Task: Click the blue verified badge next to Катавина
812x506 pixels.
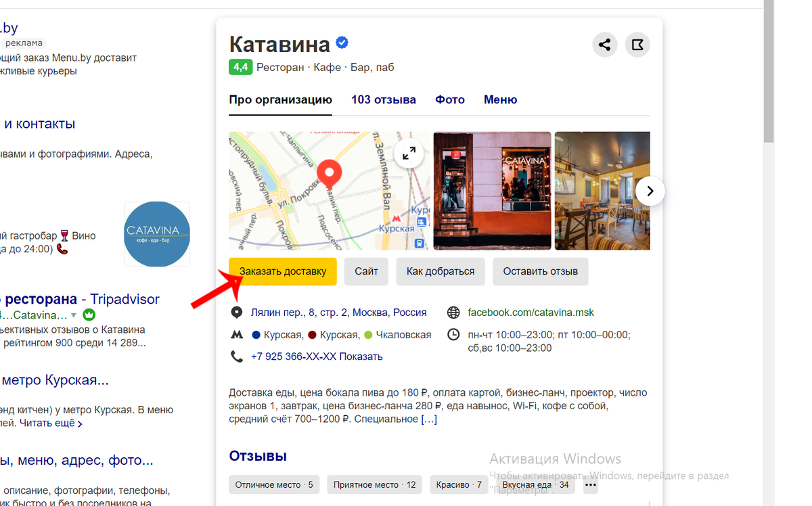Action: coord(342,43)
